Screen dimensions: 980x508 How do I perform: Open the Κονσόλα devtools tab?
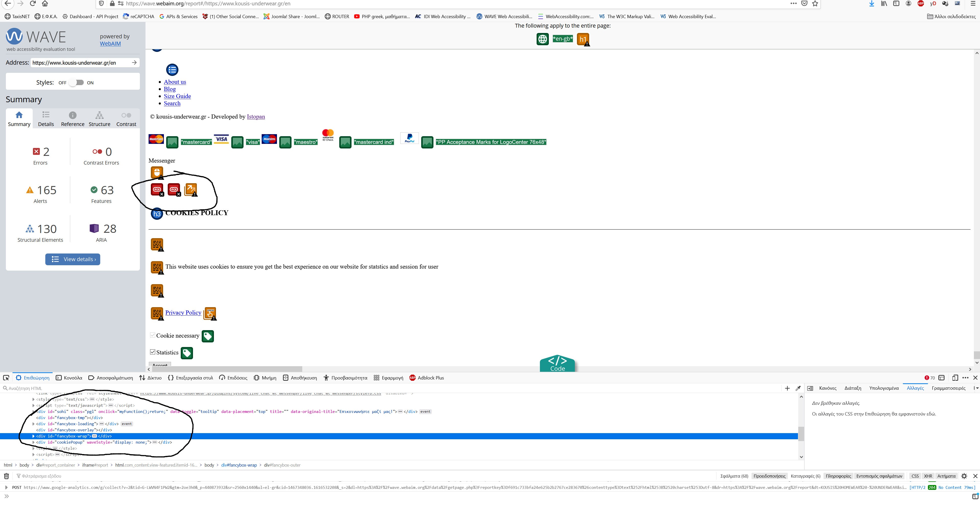[x=69, y=378]
